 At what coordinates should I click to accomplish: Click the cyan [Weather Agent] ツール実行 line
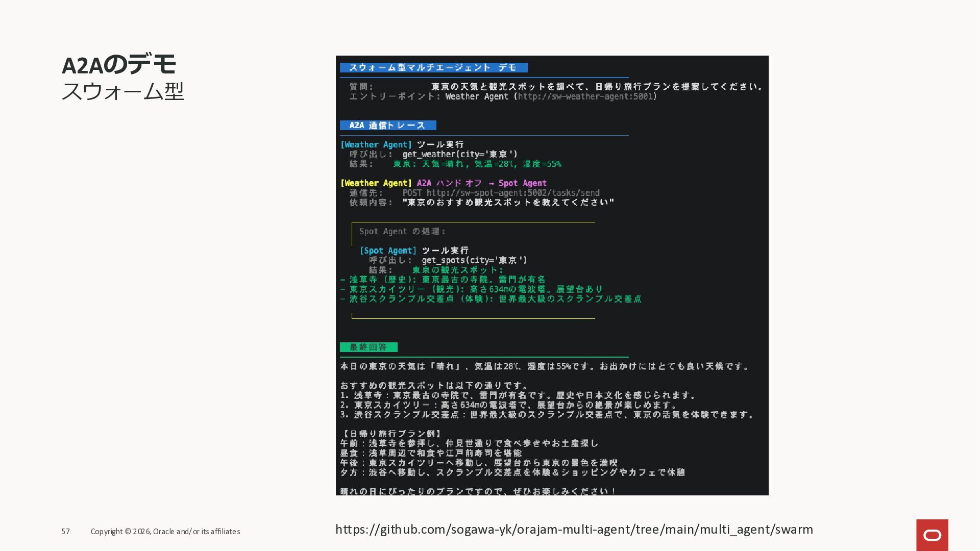tap(402, 145)
